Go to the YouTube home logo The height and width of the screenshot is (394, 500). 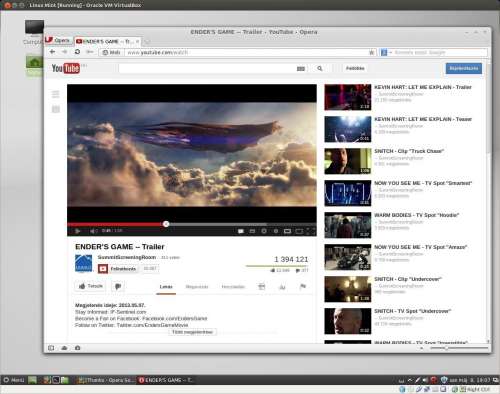click(66, 68)
